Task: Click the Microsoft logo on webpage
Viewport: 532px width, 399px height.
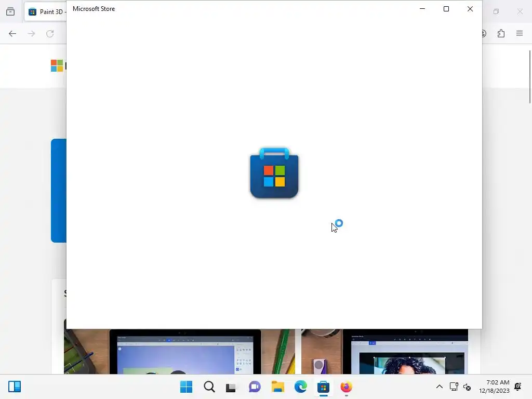Action: pos(57,66)
